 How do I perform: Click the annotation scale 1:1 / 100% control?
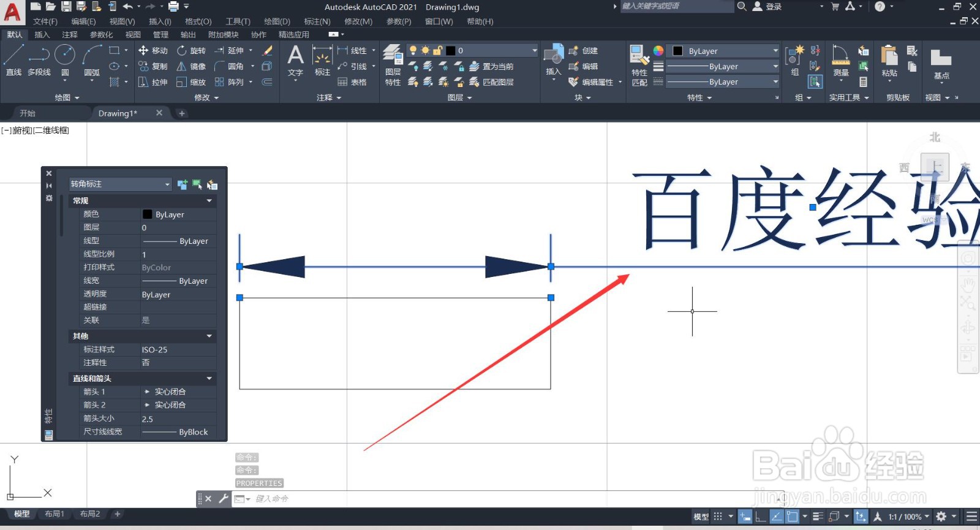point(909,517)
